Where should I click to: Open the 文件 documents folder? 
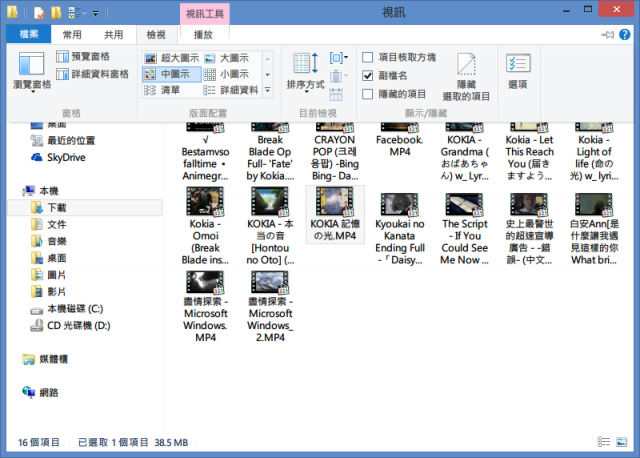point(49,224)
